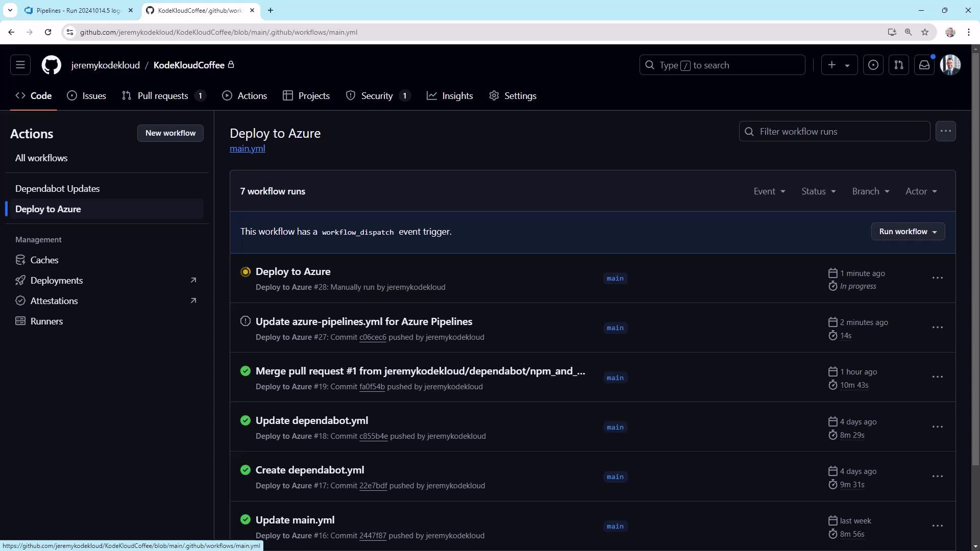Screen dimensions: 980x551
Task: Switch to the Pull requests tab
Action: (163, 96)
